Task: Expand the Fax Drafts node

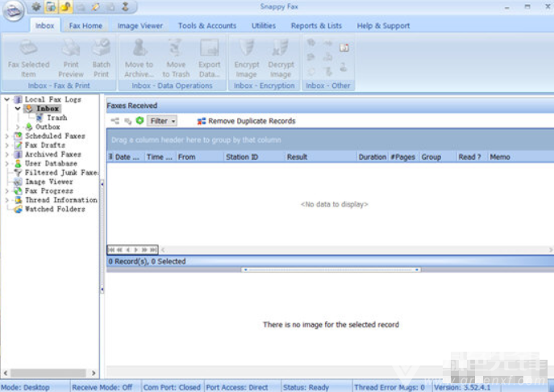Action: (x=6, y=145)
